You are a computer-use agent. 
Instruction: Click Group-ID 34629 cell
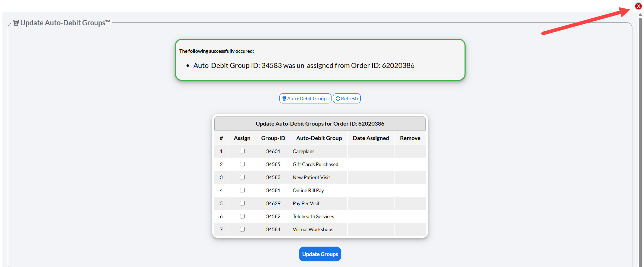pyautogui.click(x=273, y=203)
